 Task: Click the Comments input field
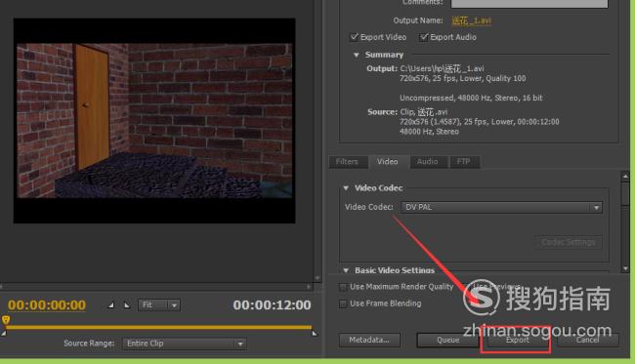(529, 3)
